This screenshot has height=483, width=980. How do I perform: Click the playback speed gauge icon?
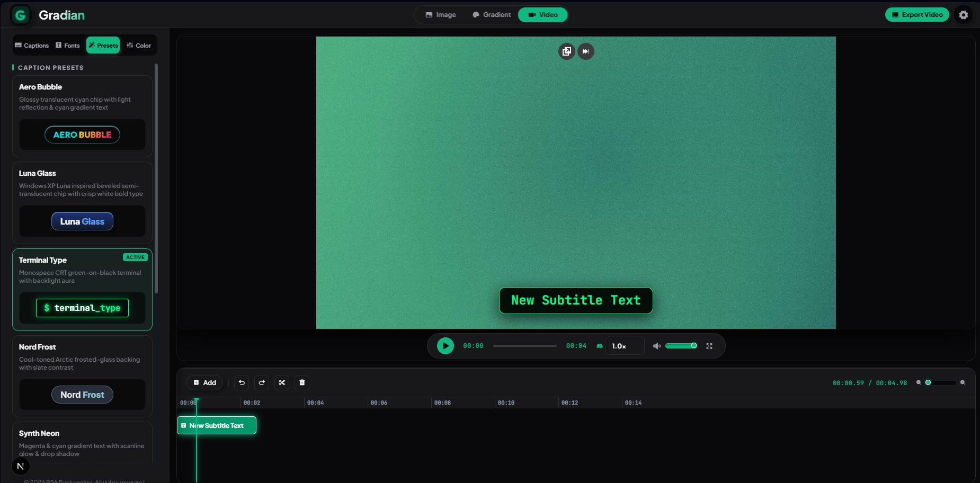tap(600, 346)
